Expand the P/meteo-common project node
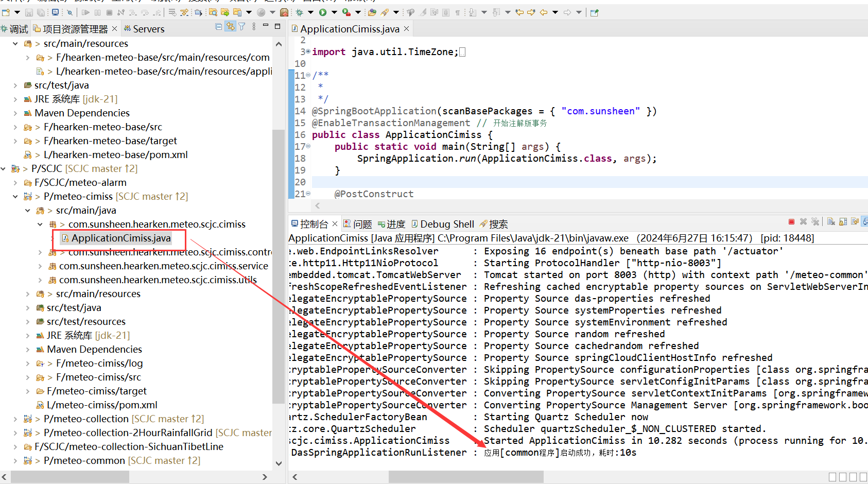Viewport: 868px width, 484px height. point(15,460)
